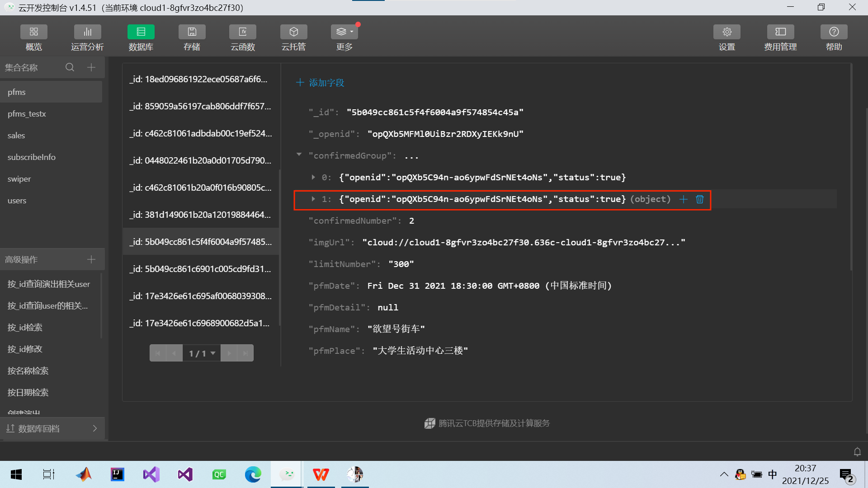
Task: Open Microsoft Edge from taskbar
Action: [x=253, y=474]
